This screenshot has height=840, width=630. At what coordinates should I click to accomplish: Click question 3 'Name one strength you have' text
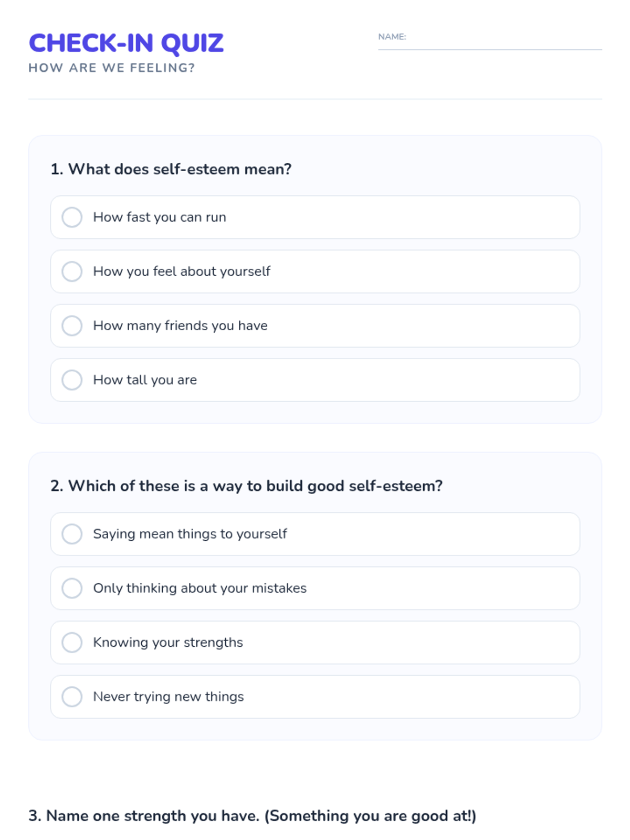point(252,815)
